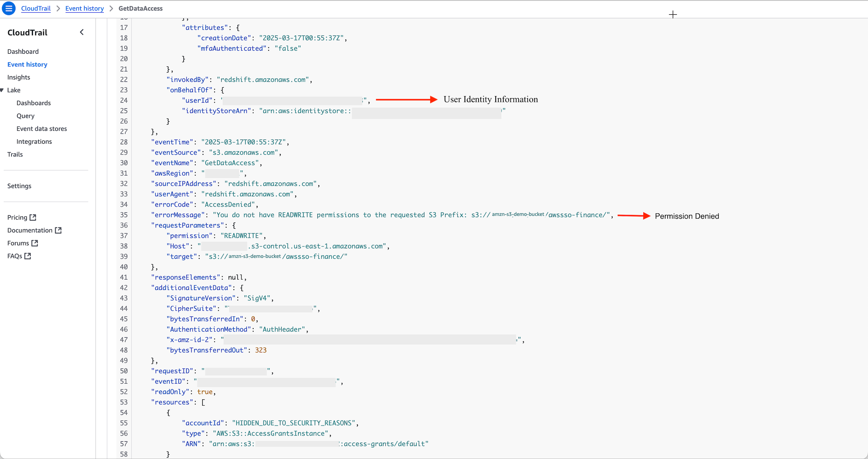The image size is (868, 459).
Task: Click "HIDDEN_DUE_TO_SECURITY_REASONS" accountId value
Action: [x=294, y=423]
